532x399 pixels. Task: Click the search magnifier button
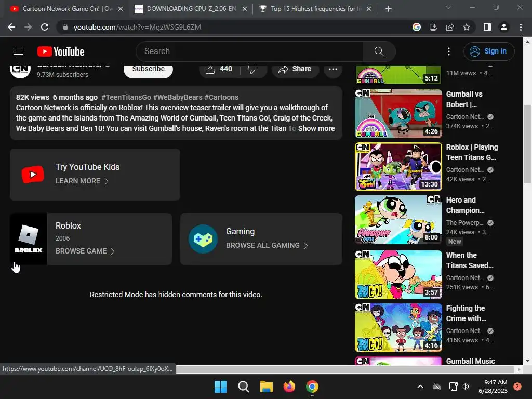point(379,51)
